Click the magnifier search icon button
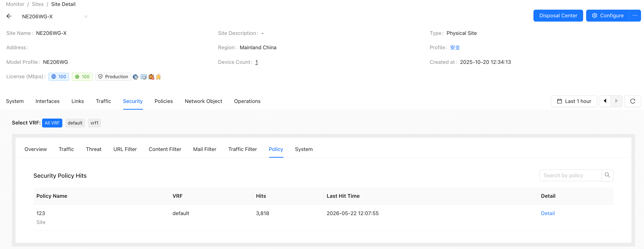The height and width of the screenshot is (249, 644). click(607, 175)
